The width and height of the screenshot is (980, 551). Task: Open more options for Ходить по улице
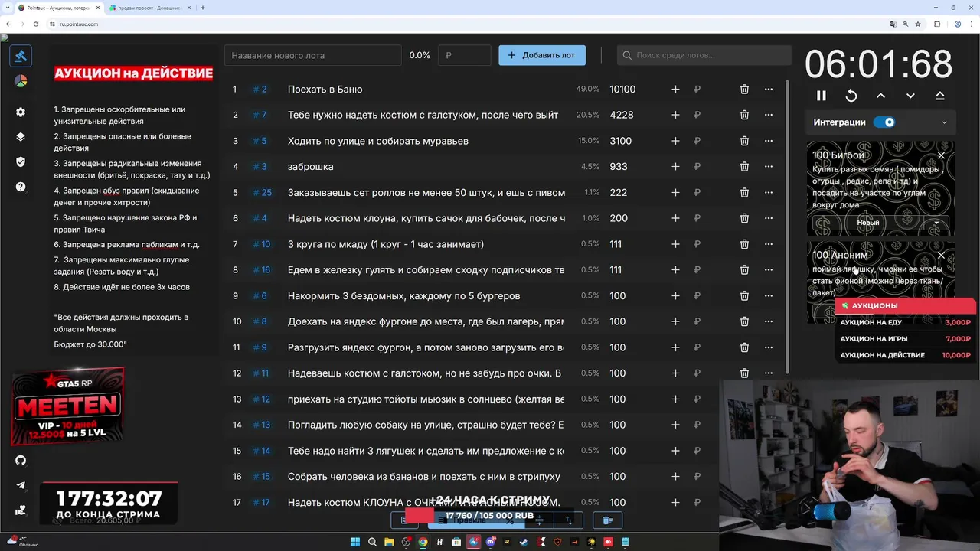tap(769, 141)
